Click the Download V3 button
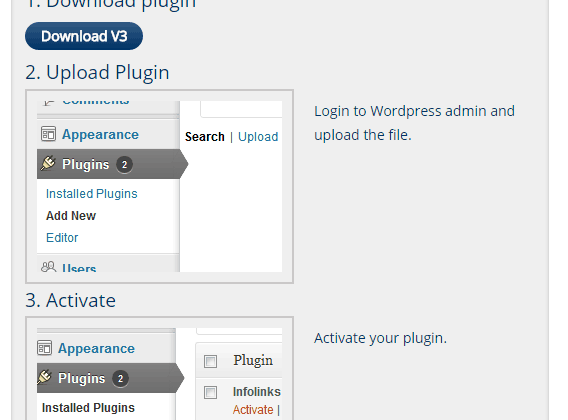Screen dimensions: 568x420 tap(84, 36)
